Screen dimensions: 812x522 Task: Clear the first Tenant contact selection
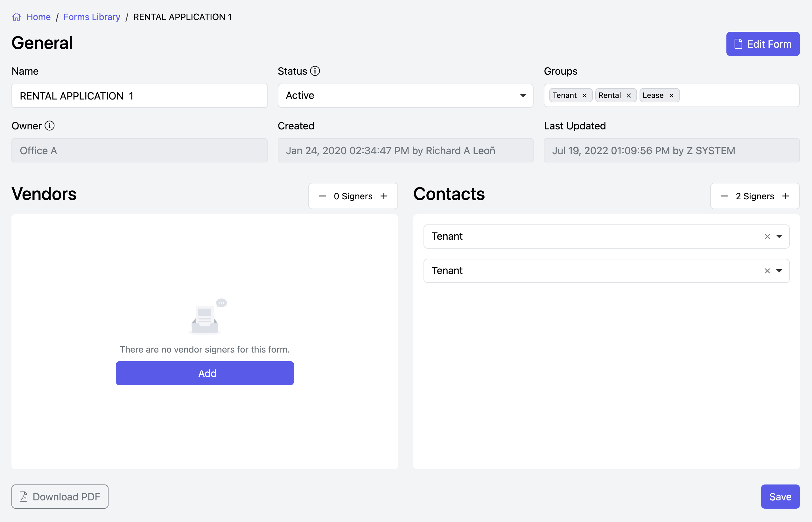(x=767, y=237)
